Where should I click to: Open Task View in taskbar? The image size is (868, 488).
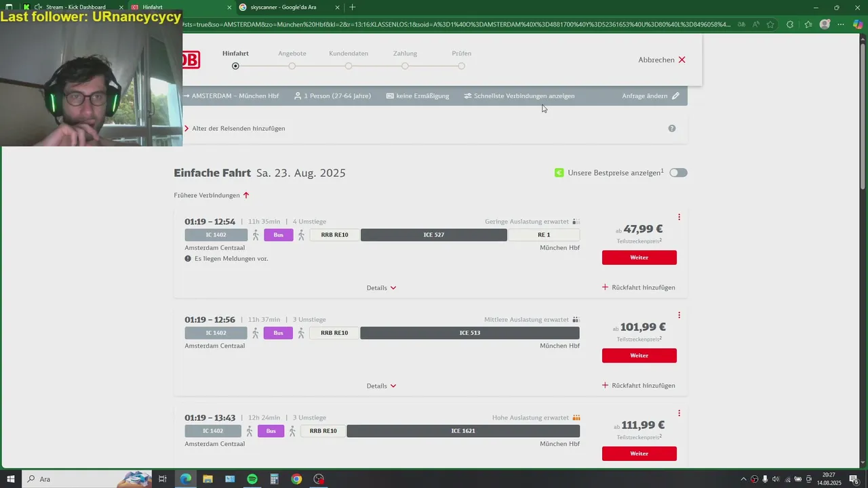[163, 479]
